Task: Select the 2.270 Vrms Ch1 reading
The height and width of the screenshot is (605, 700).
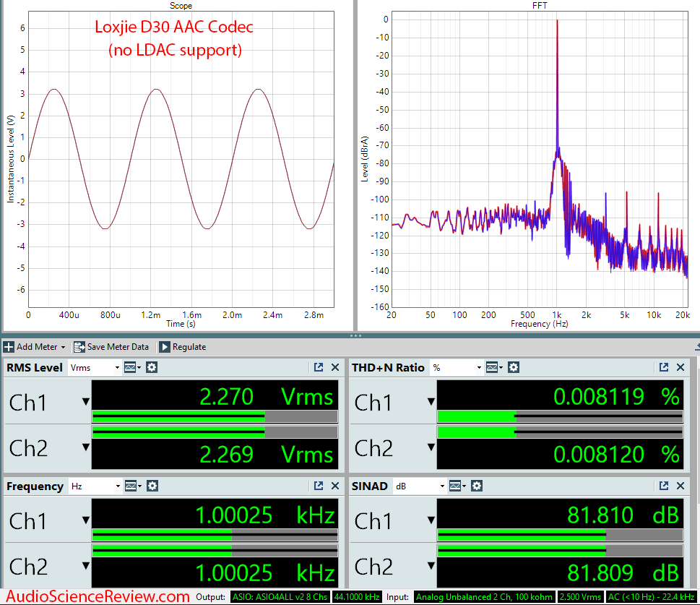Action: [266, 397]
